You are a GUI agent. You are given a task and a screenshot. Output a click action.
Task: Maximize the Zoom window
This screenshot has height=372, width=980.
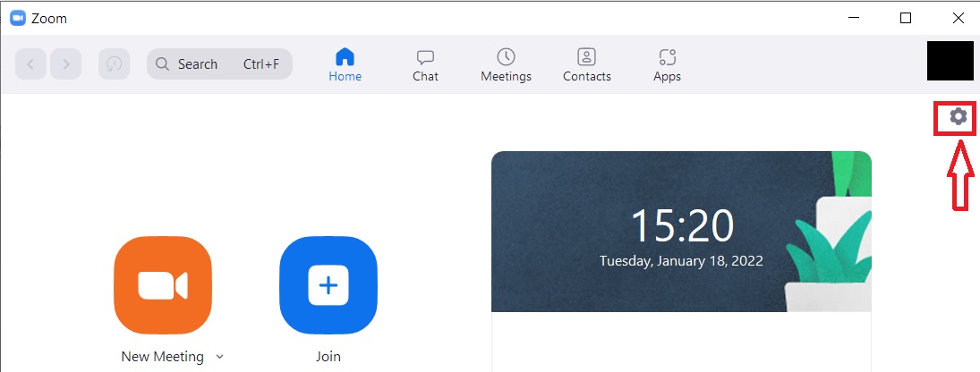click(x=906, y=18)
